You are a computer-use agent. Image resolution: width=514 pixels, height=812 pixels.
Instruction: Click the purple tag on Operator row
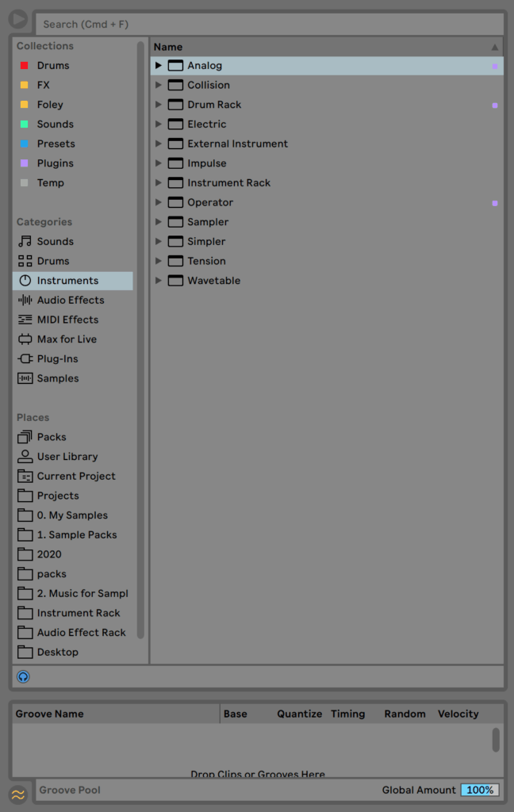pyautogui.click(x=495, y=204)
